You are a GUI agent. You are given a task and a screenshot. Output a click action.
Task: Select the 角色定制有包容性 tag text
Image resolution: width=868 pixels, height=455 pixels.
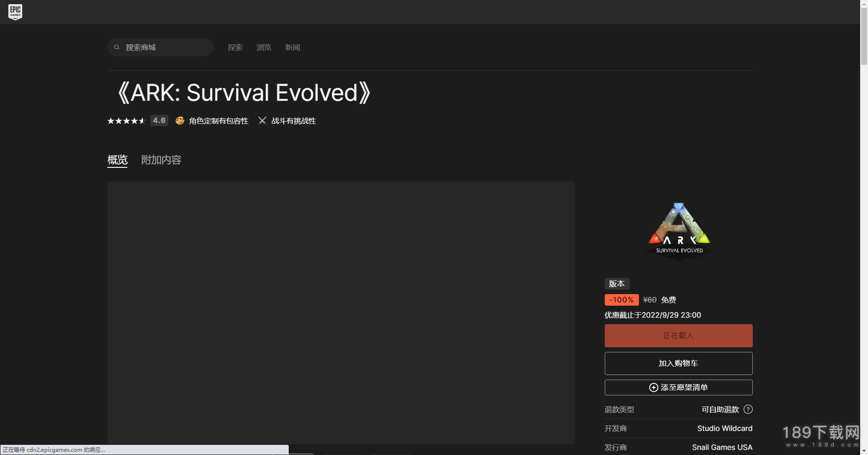[x=219, y=121]
